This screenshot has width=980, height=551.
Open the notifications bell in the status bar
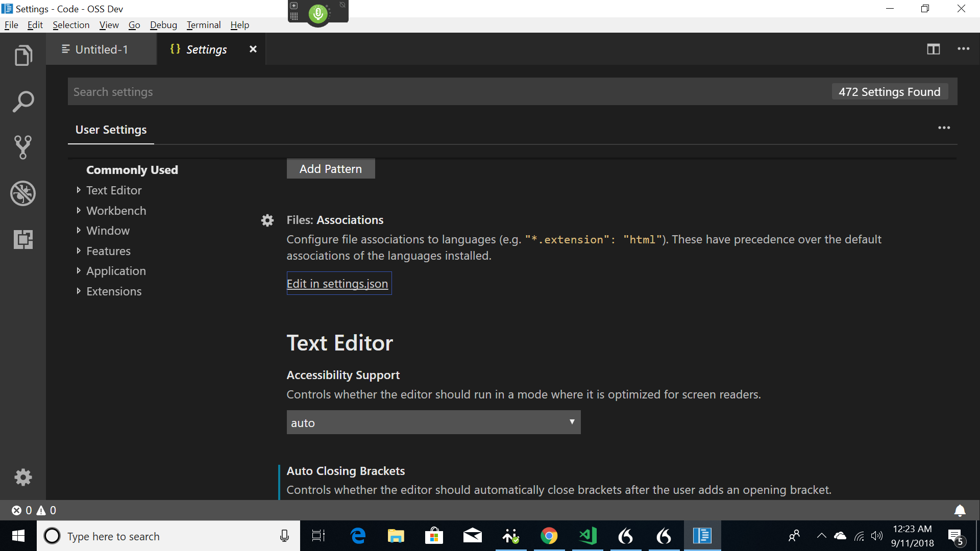coord(960,510)
